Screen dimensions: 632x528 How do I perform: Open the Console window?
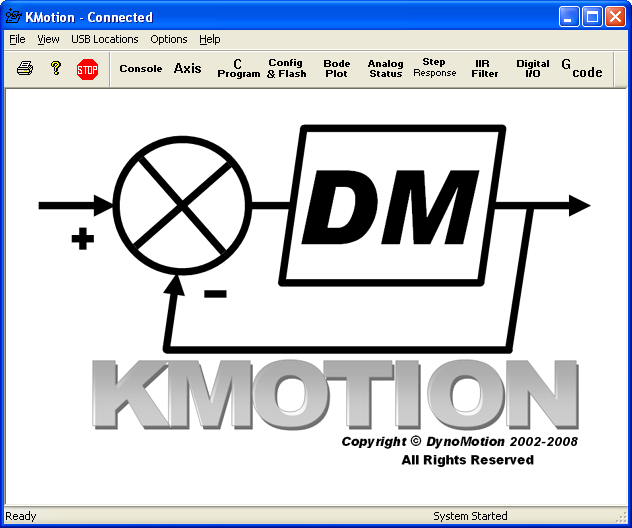[140, 69]
